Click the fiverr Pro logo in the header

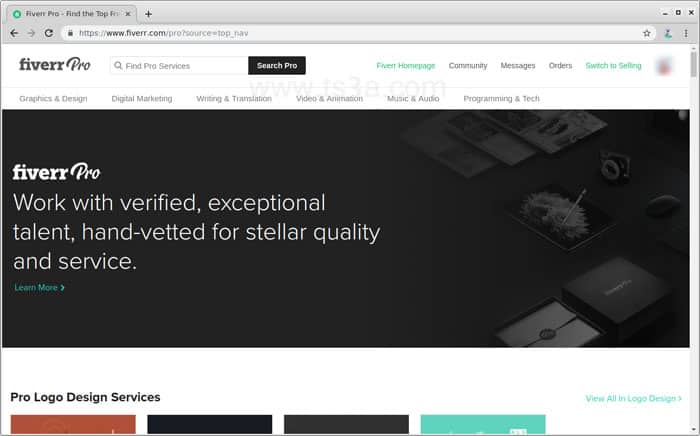pyautogui.click(x=54, y=65)
